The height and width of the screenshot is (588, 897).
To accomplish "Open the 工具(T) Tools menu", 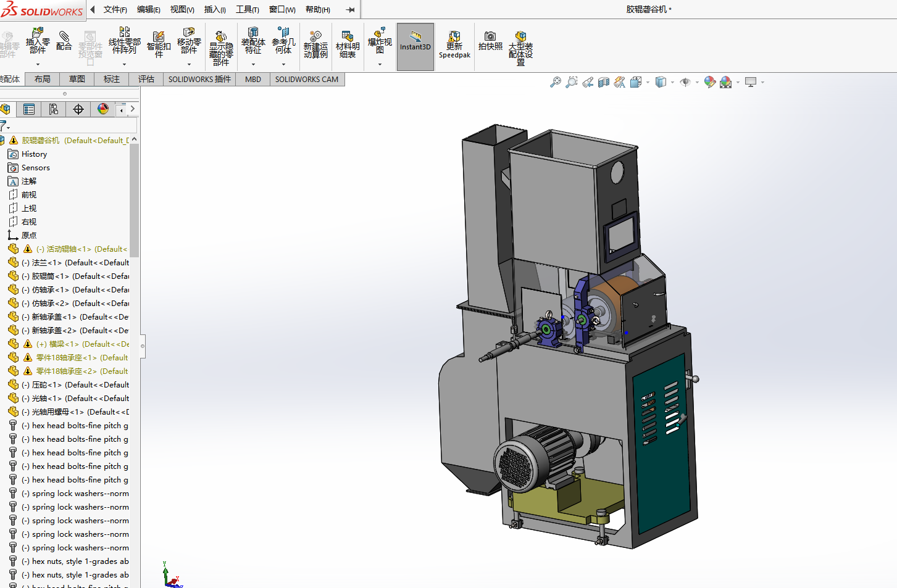I will 247,9.
